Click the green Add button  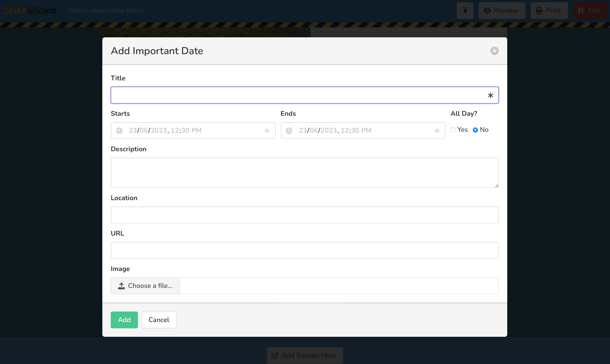coord(124,320)
